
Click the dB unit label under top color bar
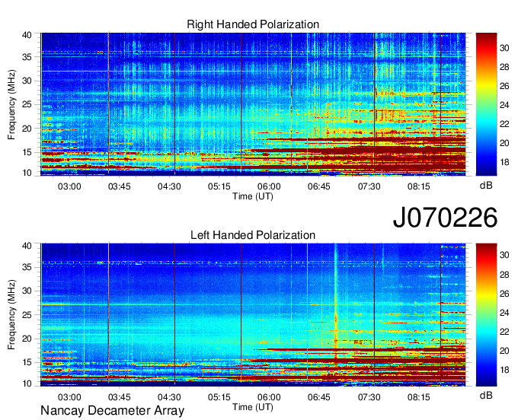486,186
